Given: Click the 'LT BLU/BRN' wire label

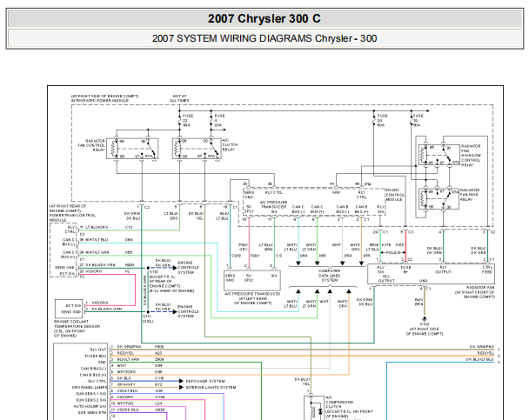Looking at the screenshot, I should point(266,247).
